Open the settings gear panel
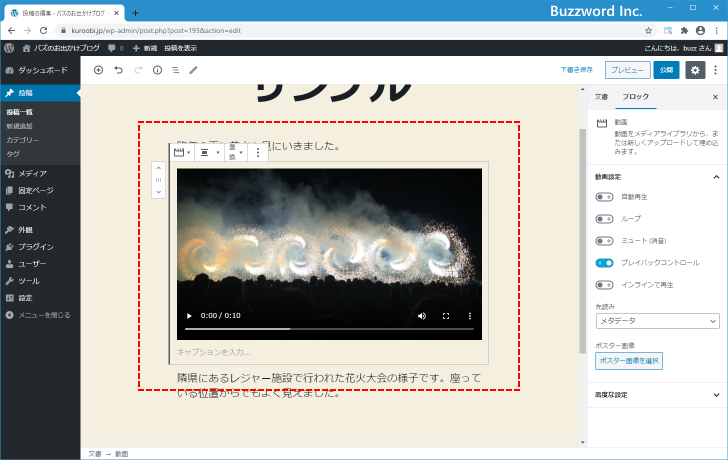Viewport: 728px width, 460px height. (695, 70)
